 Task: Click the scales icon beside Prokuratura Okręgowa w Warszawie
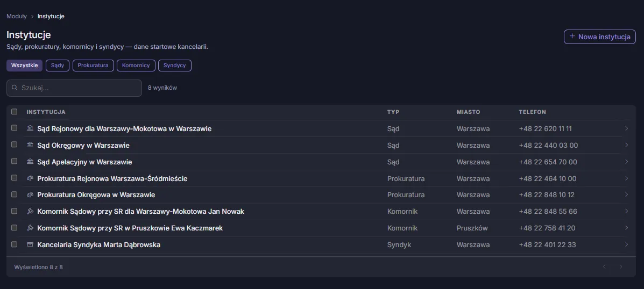pos(30,194)
